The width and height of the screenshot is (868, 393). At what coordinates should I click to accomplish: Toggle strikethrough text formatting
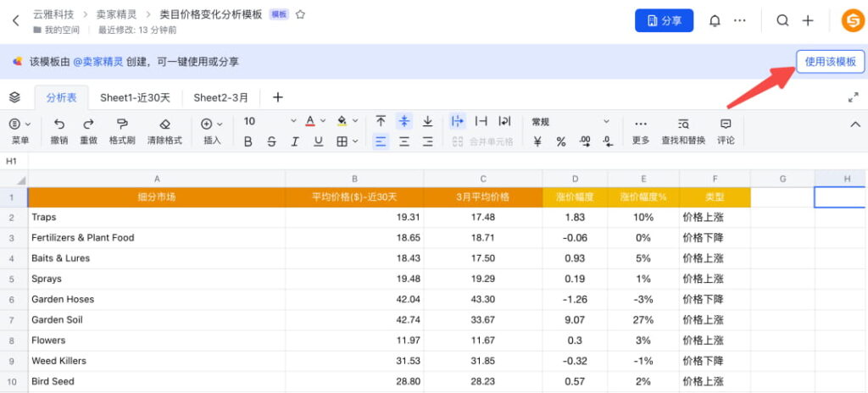click(x=271, y=141)
